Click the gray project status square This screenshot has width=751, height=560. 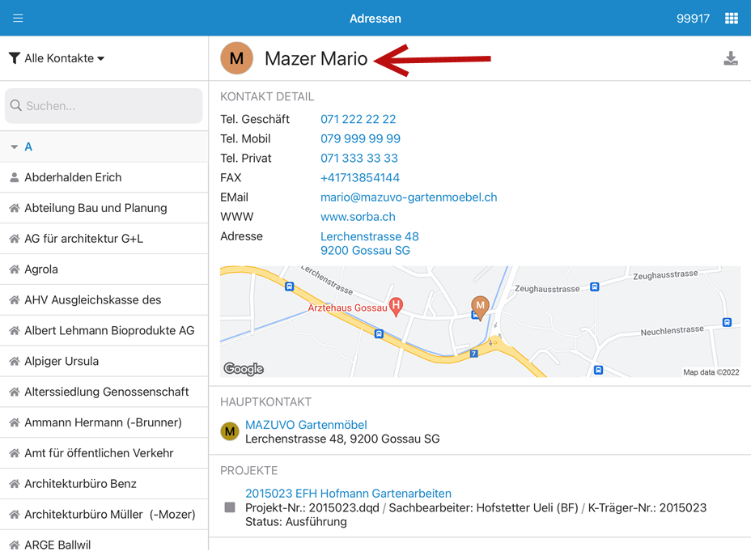(x=230, y=507)
